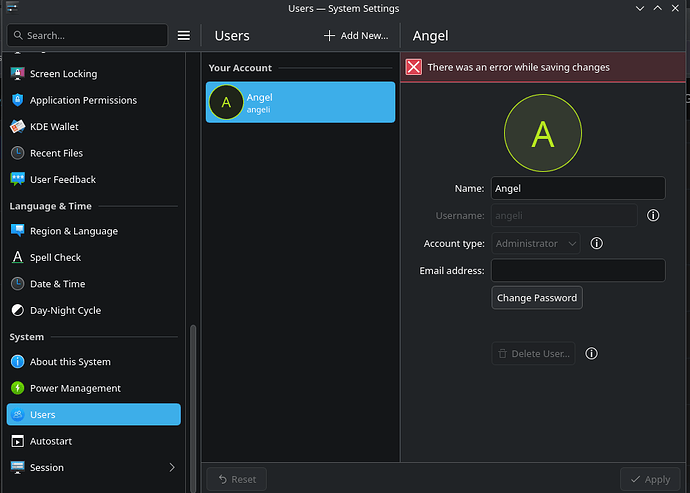Click the KDE Wallet icon
This screenshot has height=493, width=690.
tap(17, 126)
